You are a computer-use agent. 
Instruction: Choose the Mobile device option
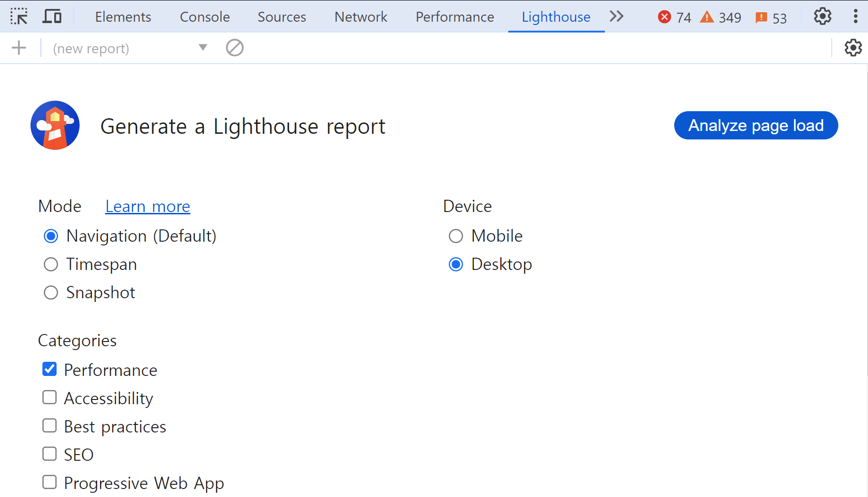[455, 236]
